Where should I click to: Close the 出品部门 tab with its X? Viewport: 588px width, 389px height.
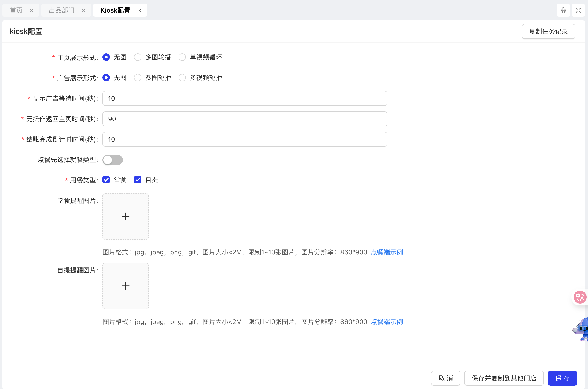pos(83,10)
